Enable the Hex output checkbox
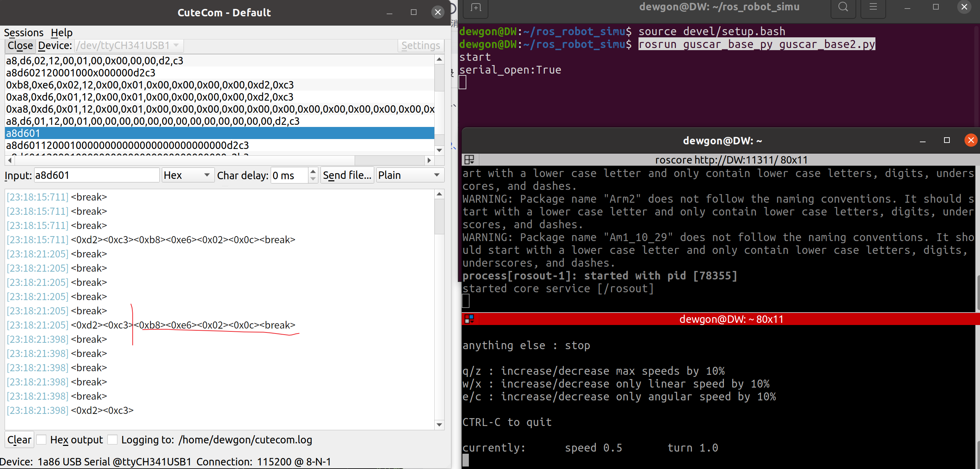Image resolution: width=980 pixels, height=469 pixels. (42, 440)
